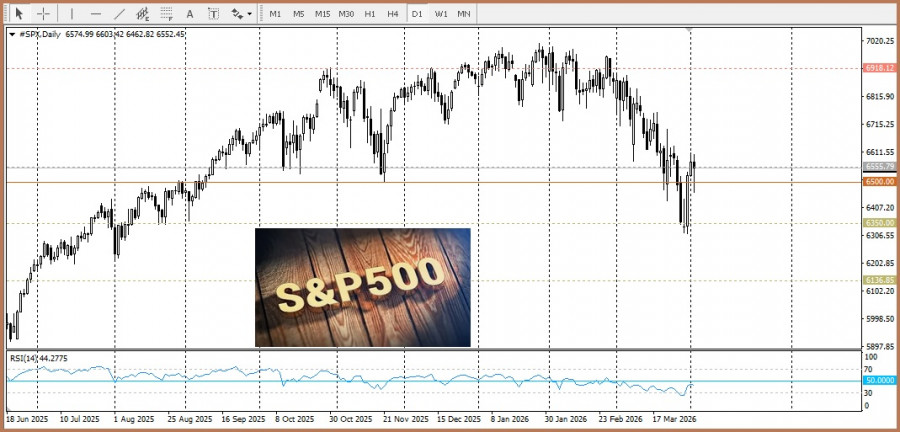The width and height of the screenshot is (900, 432).
Task: Click the 7020.25 price scale value
Action: coord(881,41)
